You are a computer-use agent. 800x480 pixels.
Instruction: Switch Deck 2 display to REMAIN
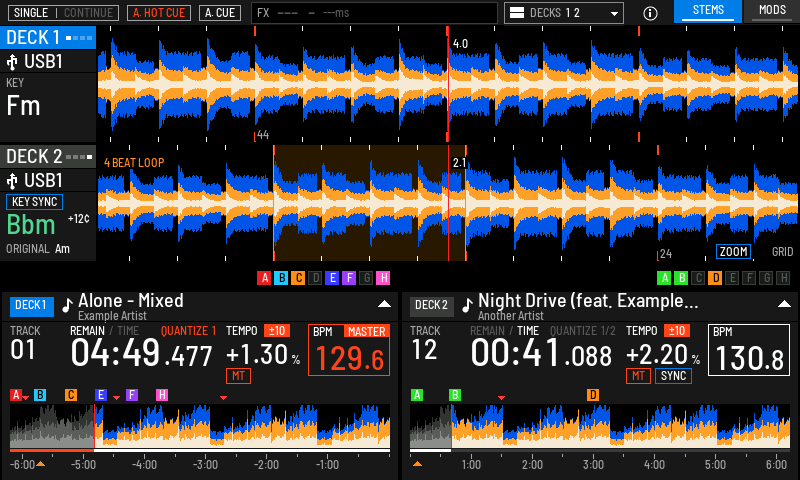487,331
